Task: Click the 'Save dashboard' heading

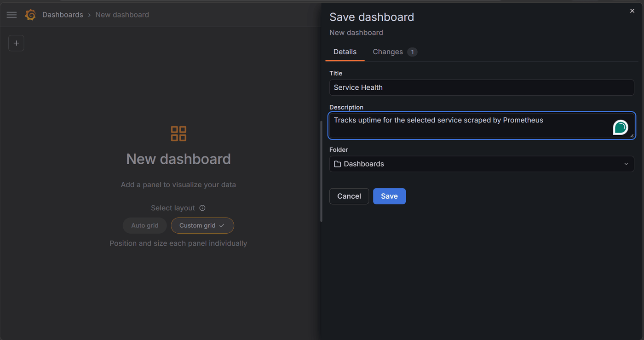Action: tap(372, 17)
